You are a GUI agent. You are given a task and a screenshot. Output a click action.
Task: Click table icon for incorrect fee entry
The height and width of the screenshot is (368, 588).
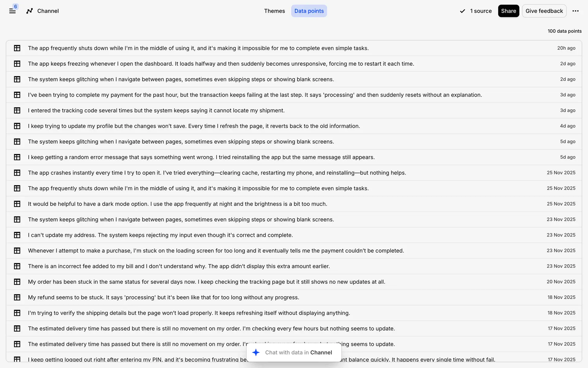pos(17,266)
